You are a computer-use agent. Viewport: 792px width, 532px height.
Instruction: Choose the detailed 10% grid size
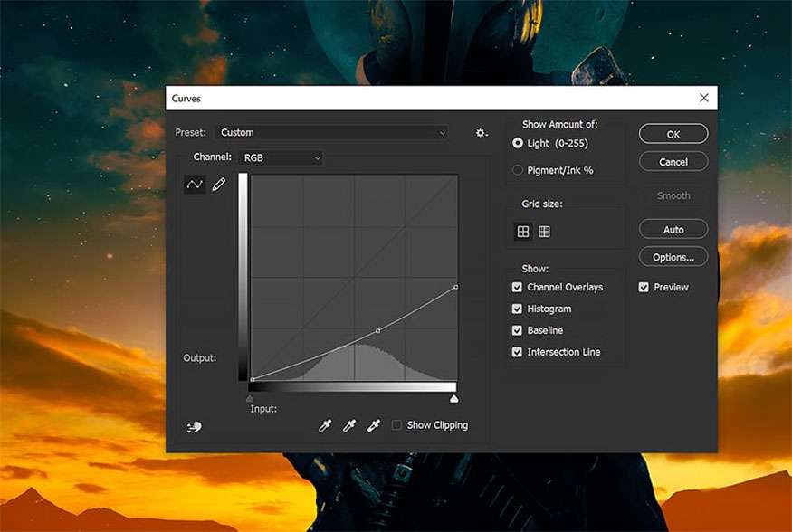(544, 232)
